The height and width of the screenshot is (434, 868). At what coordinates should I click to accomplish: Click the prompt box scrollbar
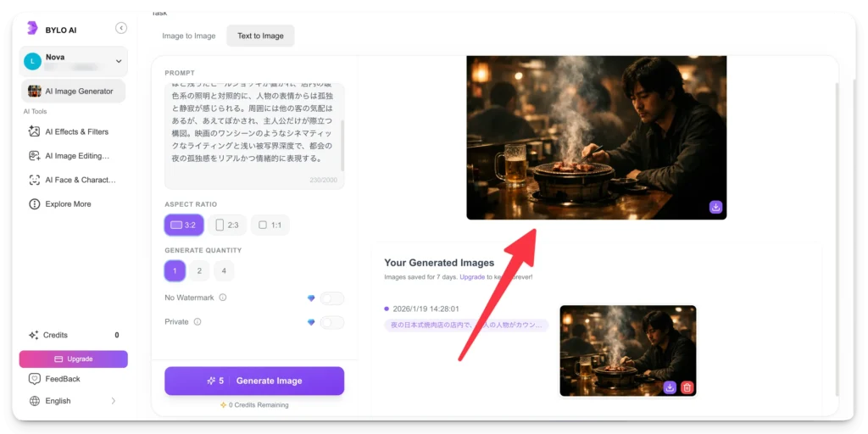(342, 145)
